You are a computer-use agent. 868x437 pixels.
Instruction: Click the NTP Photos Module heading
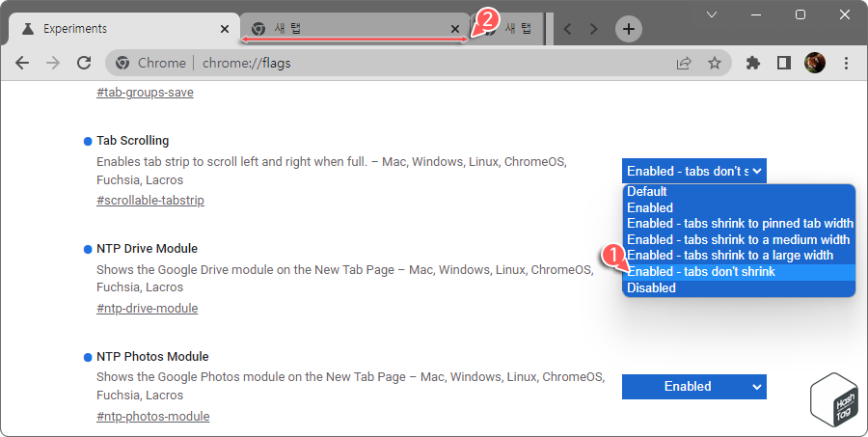click(x=152, y=357)
